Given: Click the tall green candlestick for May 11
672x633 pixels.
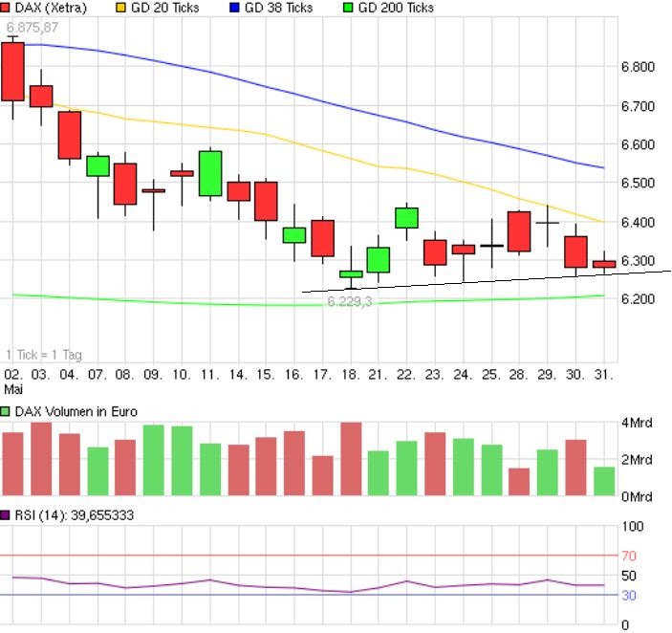Looking at the screenshot, I should (x=210, y=174).
